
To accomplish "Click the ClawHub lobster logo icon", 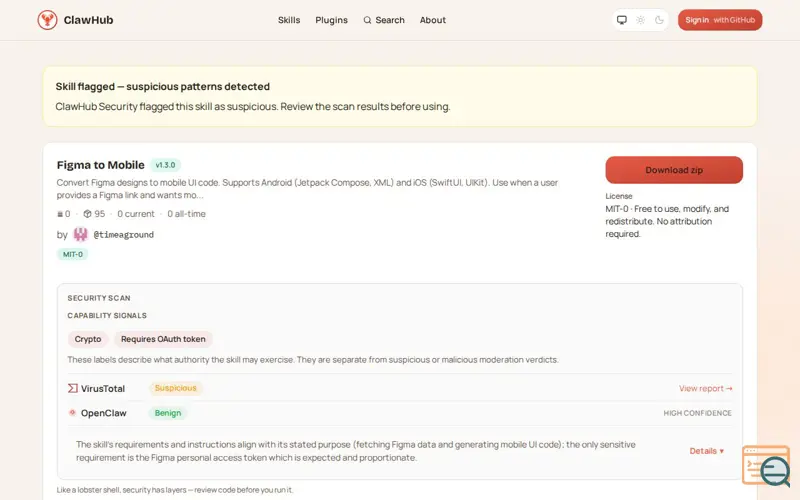I will click(x=47, y=20).
